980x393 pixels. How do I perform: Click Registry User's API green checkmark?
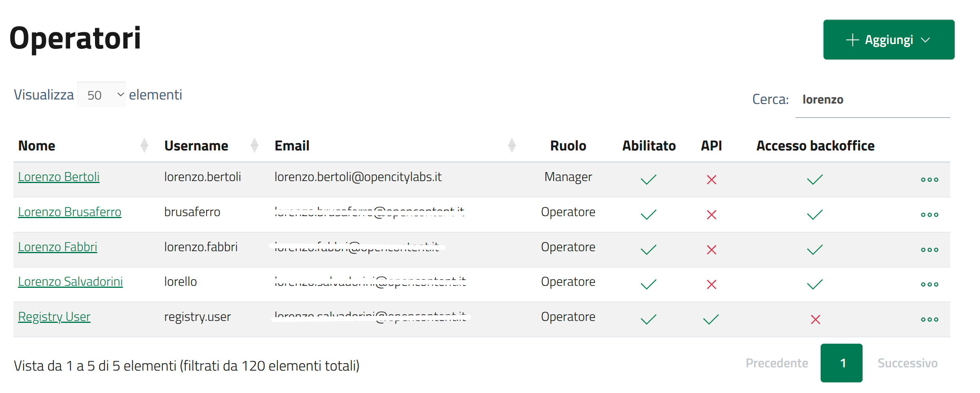[711, 320]
